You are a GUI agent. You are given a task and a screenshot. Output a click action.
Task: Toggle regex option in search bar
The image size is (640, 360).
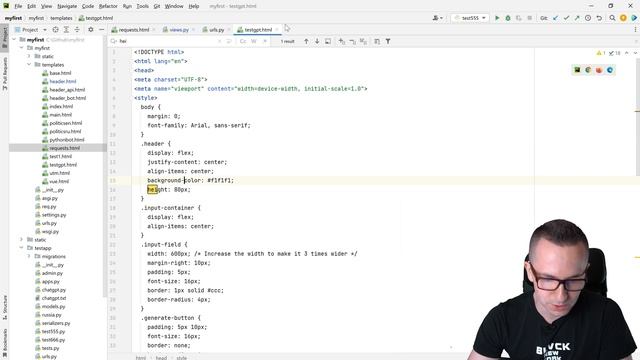[265, 41]
